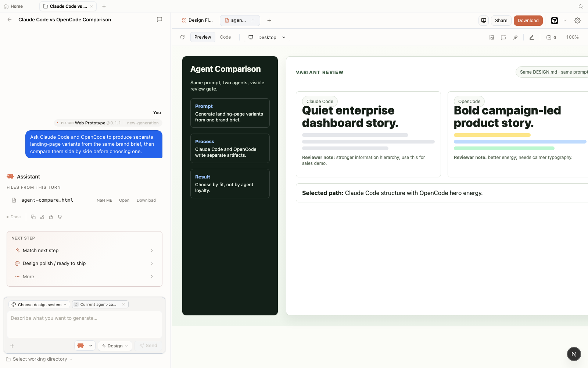Capture a region screenshot

492,37
